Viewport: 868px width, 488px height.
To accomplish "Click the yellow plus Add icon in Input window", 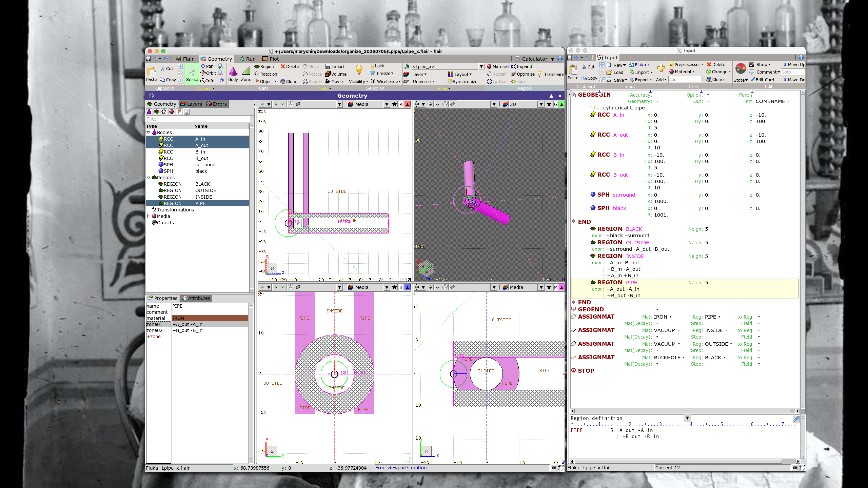I will pos(661,68).
